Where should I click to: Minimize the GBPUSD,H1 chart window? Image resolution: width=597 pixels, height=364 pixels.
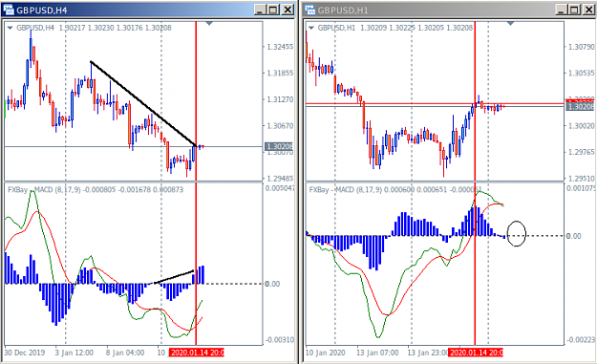[562, 10]
